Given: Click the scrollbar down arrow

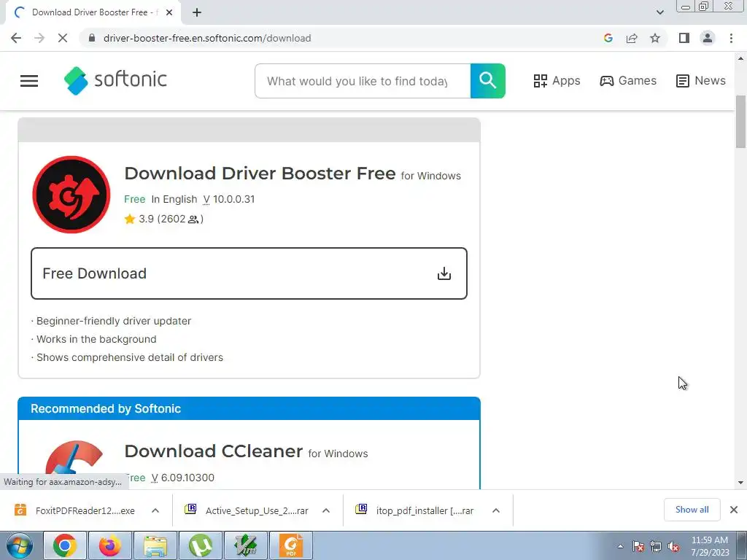Looking at the screenshot, I should tap(740, 483).
